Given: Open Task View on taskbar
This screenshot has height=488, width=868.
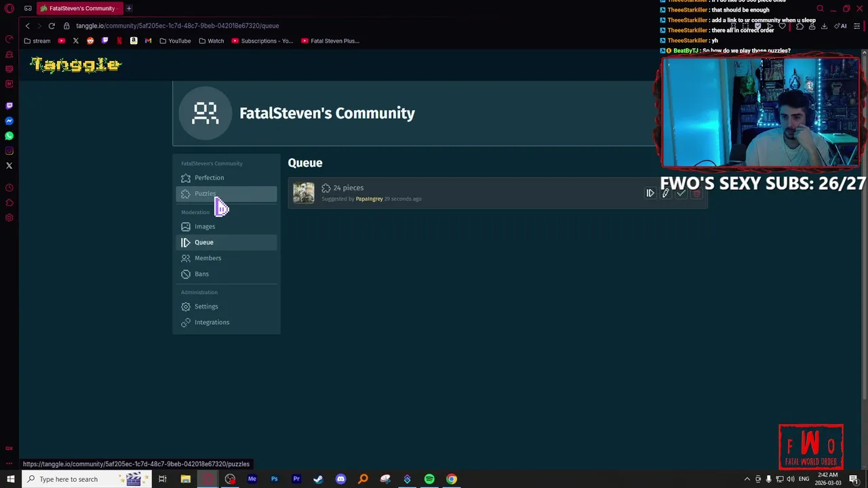Looking at the screenshot, I should (163, 479).
